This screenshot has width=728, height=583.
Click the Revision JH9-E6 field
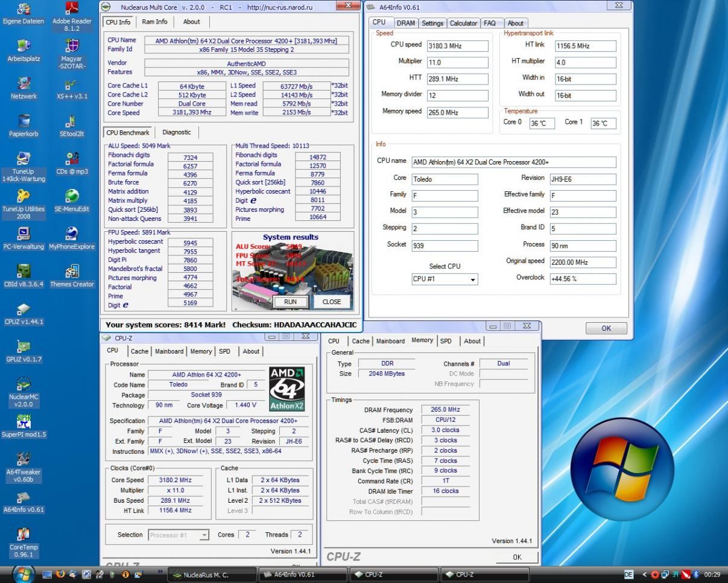pyautogui.click(x=583, y=179)
